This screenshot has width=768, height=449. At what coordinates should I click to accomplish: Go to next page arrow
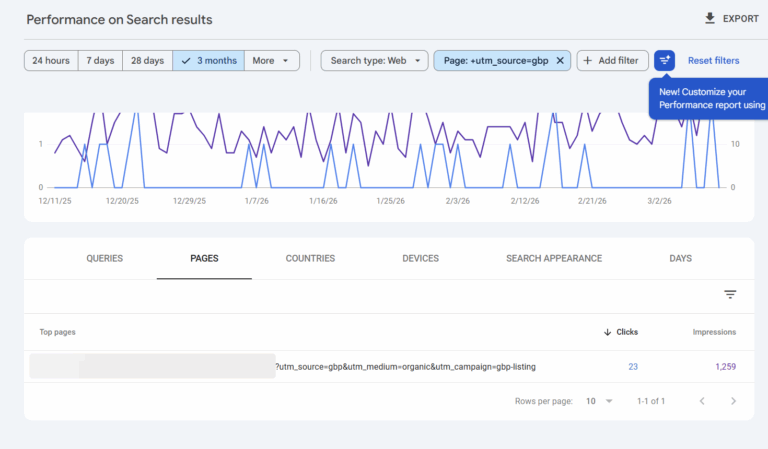coord(733,401)
